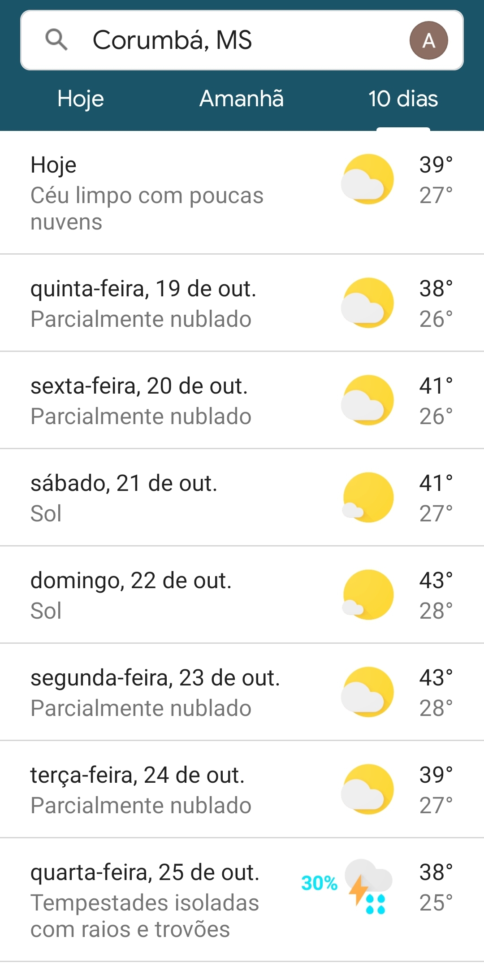Viewport: 484px width, 980px height.
Task: Tap the weather icon for sexta-feira 20
Action: (367, 400)
